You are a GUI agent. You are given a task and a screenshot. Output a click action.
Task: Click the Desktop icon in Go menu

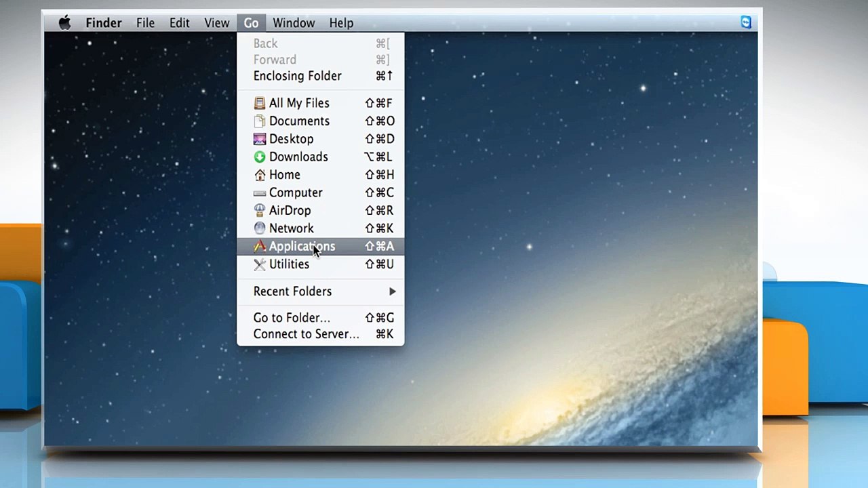[260, 139]
